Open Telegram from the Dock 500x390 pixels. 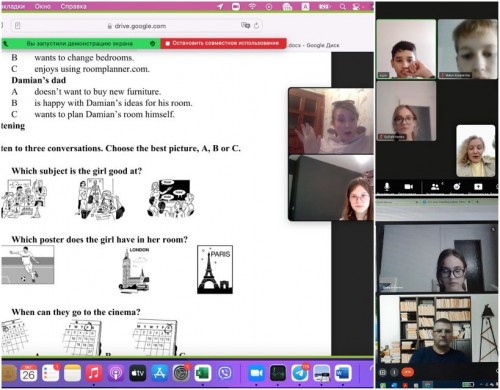(x=300, y=373)
